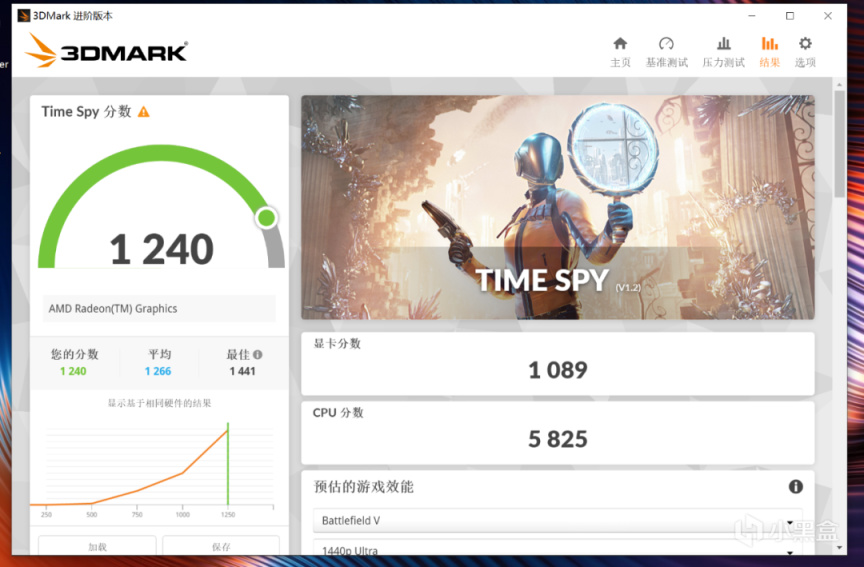Screen dimensions: 864x567
Task: Open the 选项 options tab
Action: (804, 52)
